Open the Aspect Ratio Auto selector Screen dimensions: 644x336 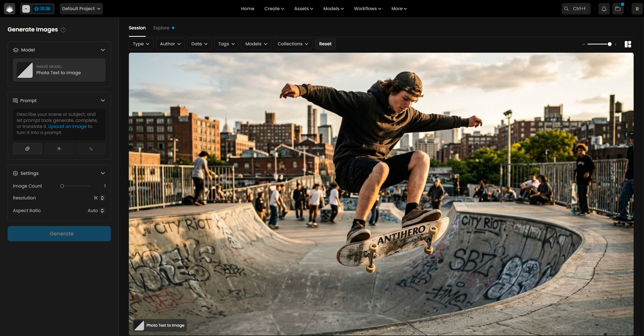tap(96, 211)
